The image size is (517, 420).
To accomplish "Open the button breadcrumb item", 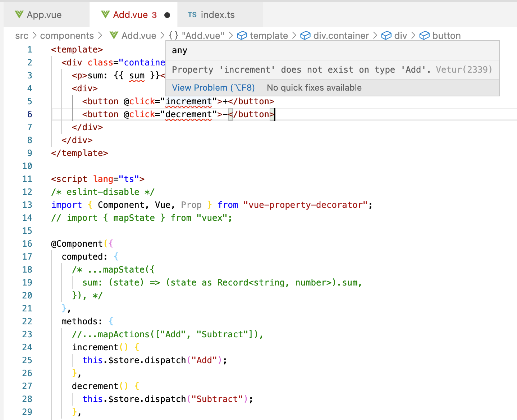I will [x=447, y=36].
